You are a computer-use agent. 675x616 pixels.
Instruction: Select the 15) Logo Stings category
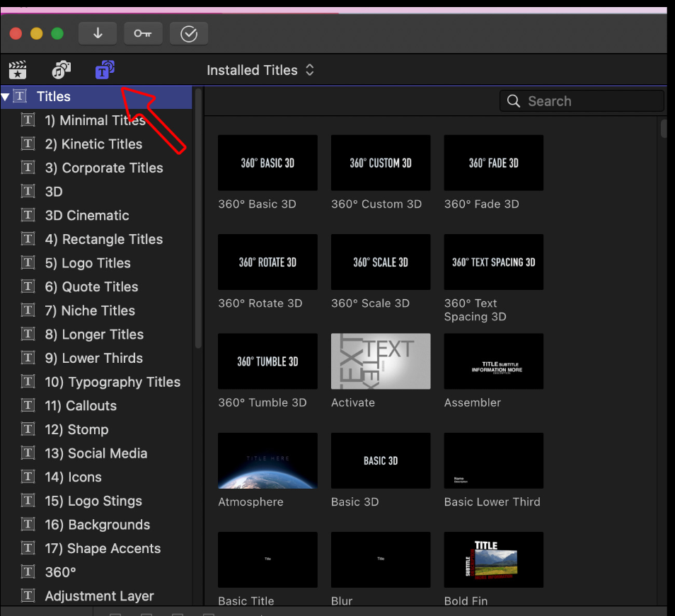pyautogui.click(x=96, y=501)
